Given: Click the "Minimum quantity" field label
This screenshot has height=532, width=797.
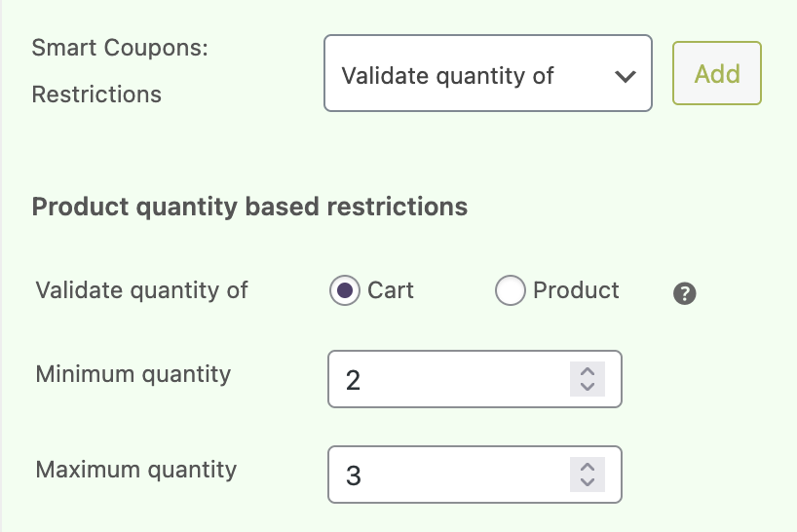Looking at the screenshot, I should coord(133,373).
